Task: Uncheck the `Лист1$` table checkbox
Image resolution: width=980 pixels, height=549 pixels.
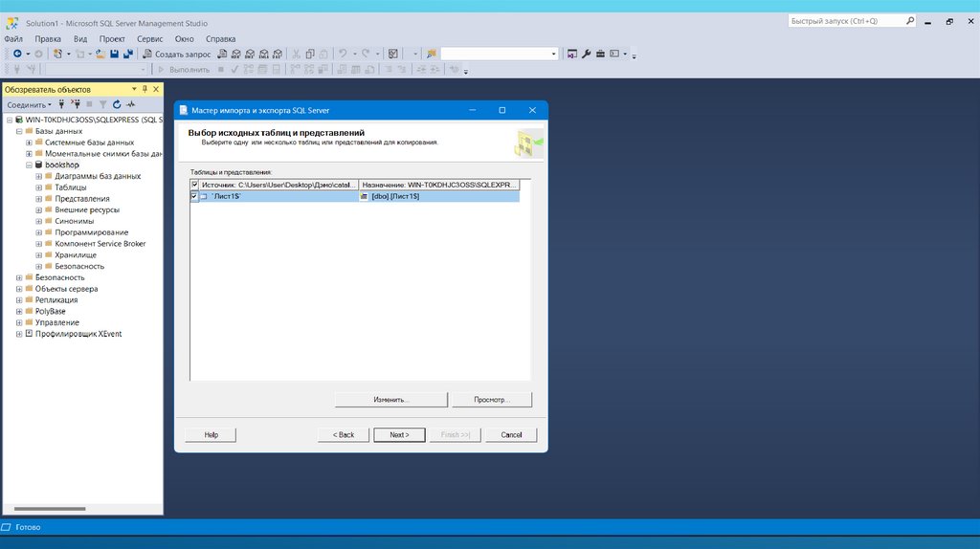Action: 194,196
